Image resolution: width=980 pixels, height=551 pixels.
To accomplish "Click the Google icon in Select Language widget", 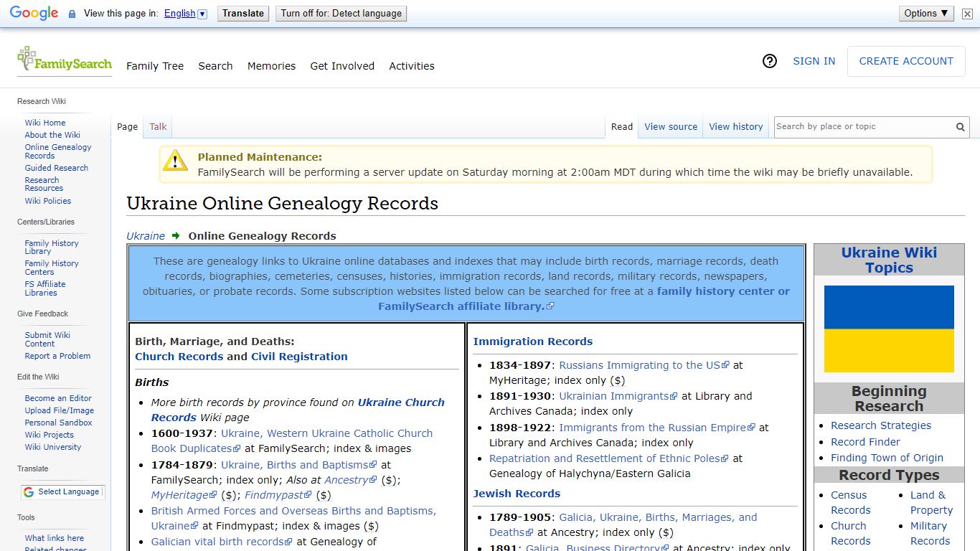I will (29, 492).
